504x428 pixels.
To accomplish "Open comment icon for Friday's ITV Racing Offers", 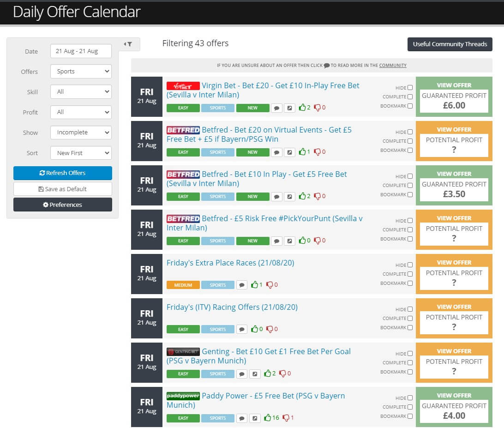I will click(x=241, y=329).
